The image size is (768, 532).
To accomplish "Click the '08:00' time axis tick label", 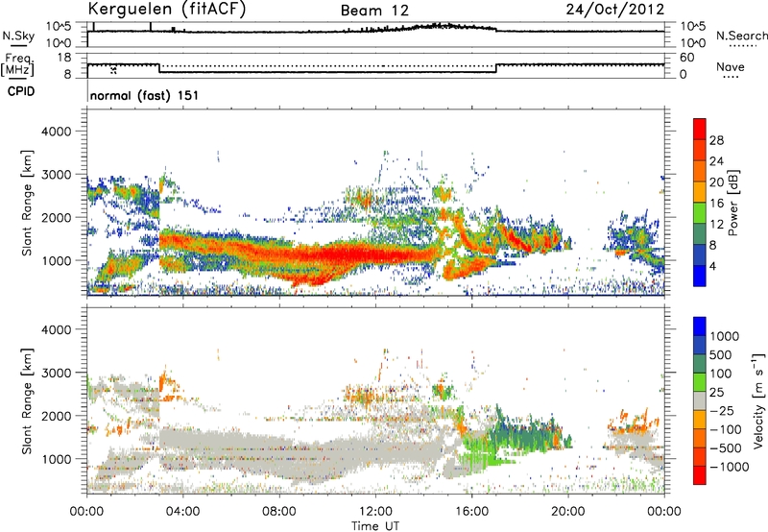I will pyautogui.click(x=279, y=512).
